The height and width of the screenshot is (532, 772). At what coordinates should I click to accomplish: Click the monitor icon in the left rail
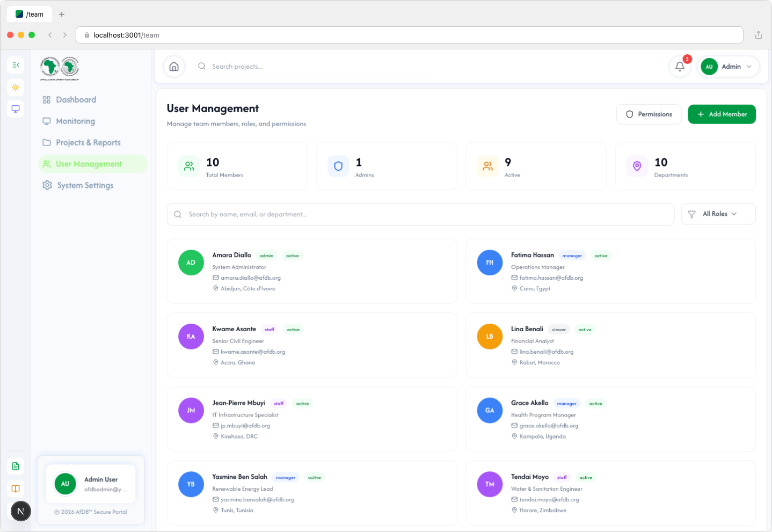pyautogui.click(x=16, y=109)
